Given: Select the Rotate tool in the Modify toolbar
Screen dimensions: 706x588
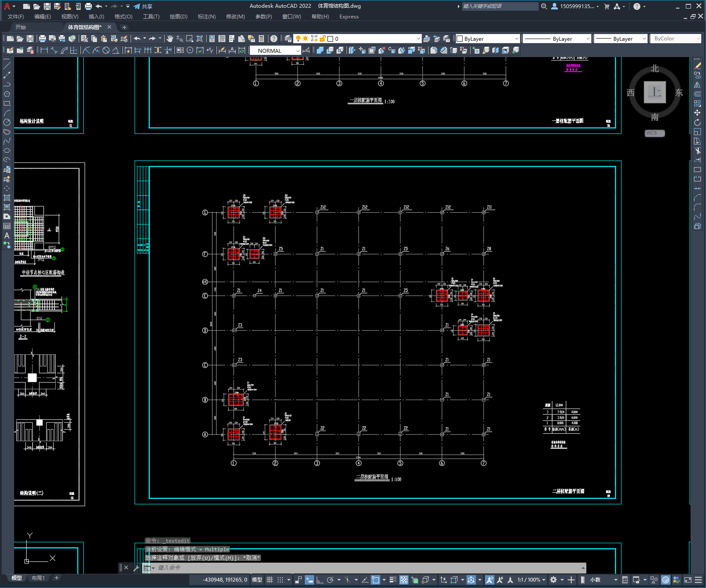Looking at the screenshot, I should [x=697, y=122].
